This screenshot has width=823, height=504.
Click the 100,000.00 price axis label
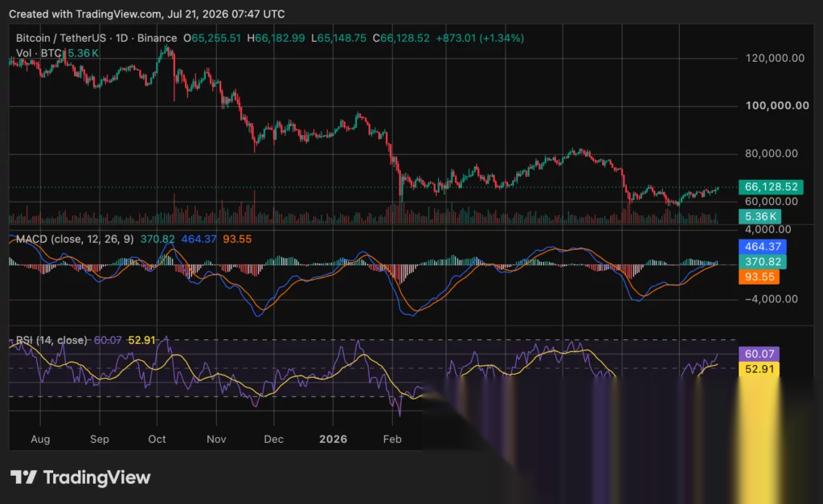click(x=777, y=105)
